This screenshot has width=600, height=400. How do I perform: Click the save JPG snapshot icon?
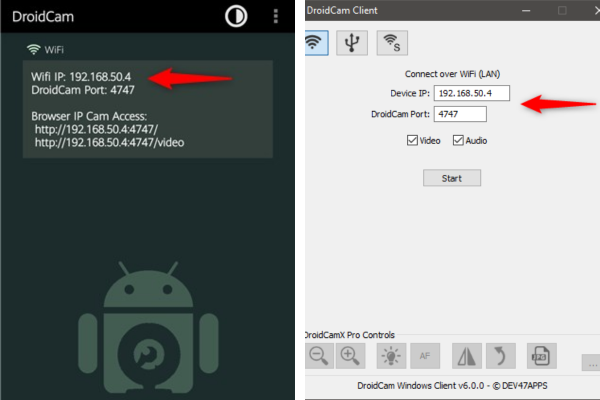point(541,356)
